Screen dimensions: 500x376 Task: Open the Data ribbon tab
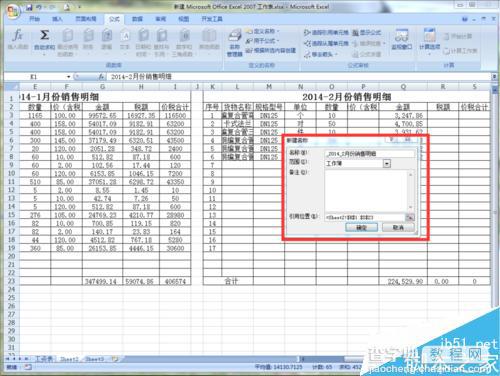click(137, 19)
